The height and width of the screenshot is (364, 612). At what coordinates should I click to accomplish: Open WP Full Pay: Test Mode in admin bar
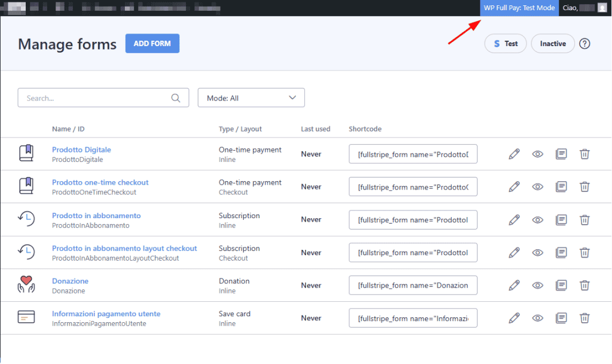coord(519,8)
